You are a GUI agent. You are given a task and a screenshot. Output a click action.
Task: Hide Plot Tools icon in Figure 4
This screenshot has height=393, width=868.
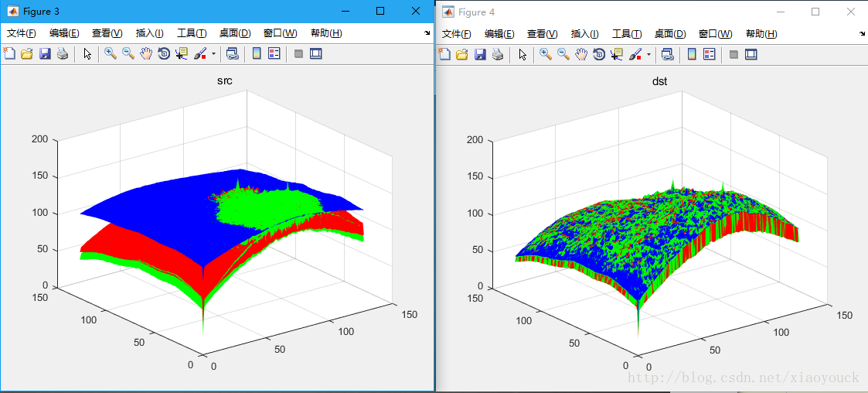pos(734,54)
